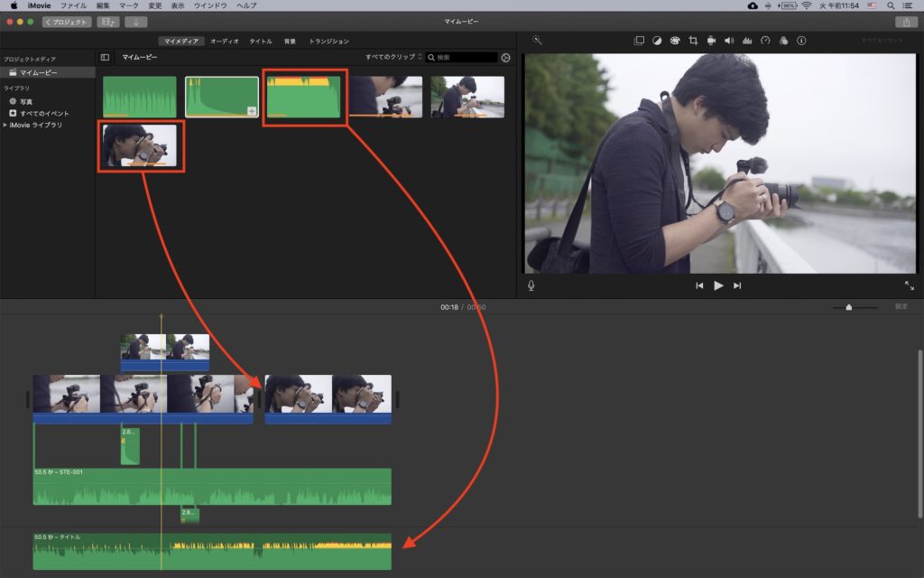The height and width of the screenshot is (578, 924).
Task: Open the speed adjustment tool
Action: pyautogui.click(x=765, y=41)
